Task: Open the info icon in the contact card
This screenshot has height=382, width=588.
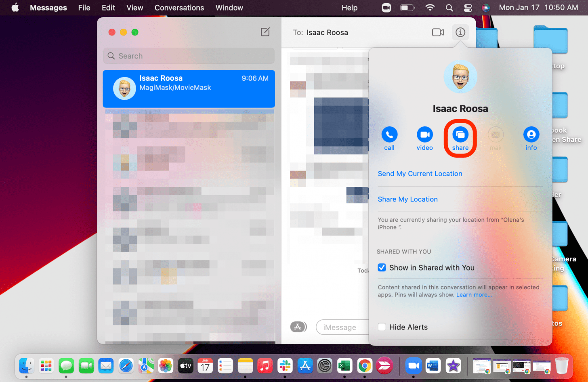Action: click(x=531, y=135)
